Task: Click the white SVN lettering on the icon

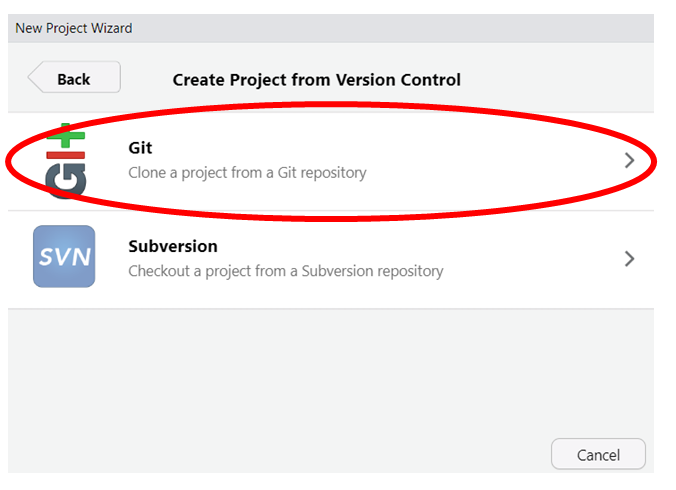Action: (x=65, y=257)
